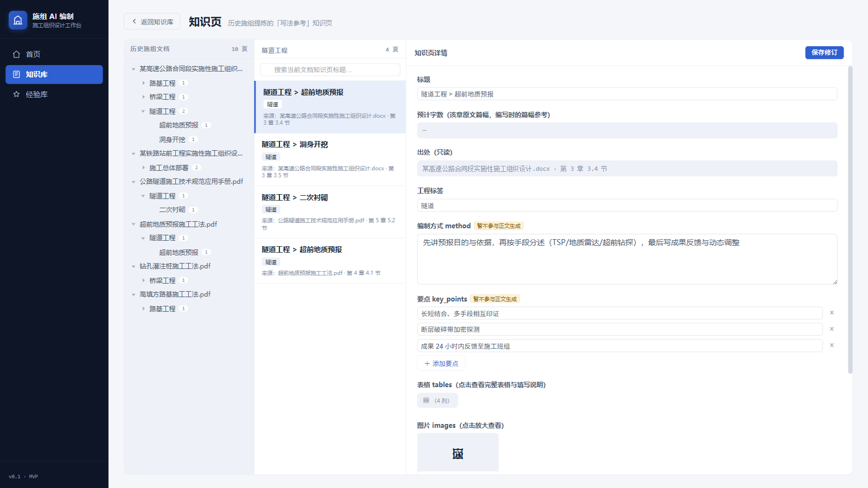Expand the 施工总体部署 tree node
The width and height of the screenshot is (868, 488).
click(x=143, y=168)
